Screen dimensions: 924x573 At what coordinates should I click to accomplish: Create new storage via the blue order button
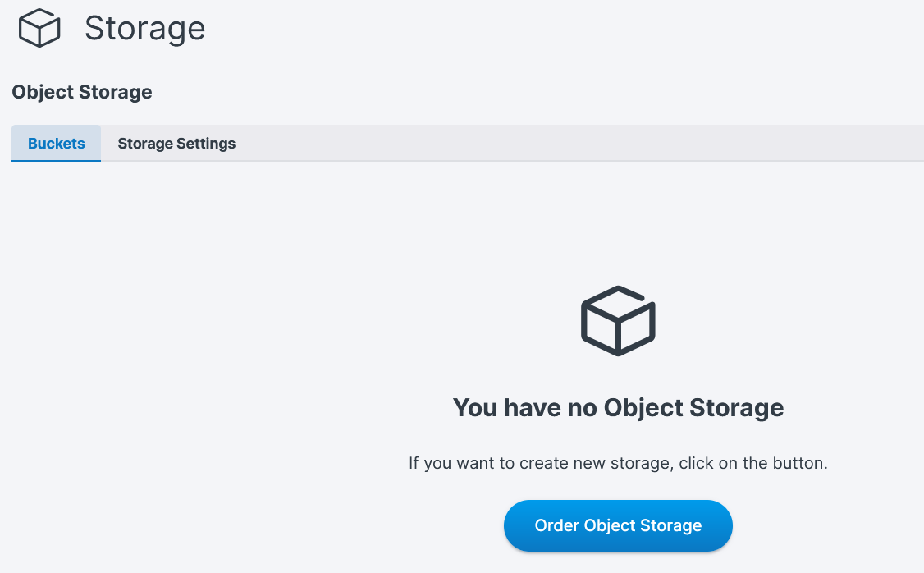coord(618,525)
